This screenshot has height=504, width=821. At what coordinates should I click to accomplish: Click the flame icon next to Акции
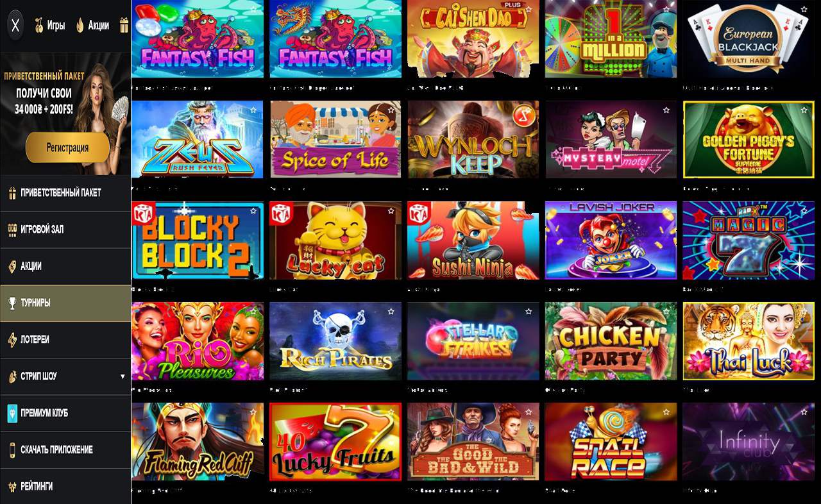(x=80, y=26)
